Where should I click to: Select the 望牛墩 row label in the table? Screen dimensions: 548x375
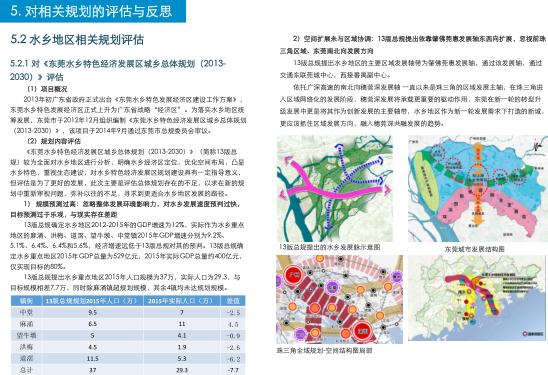coord(27,335)
